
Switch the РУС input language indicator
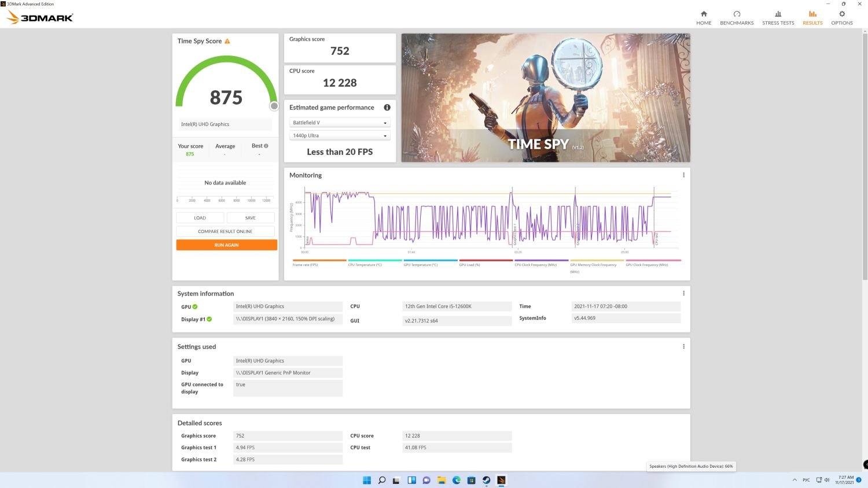coord(806,480)
